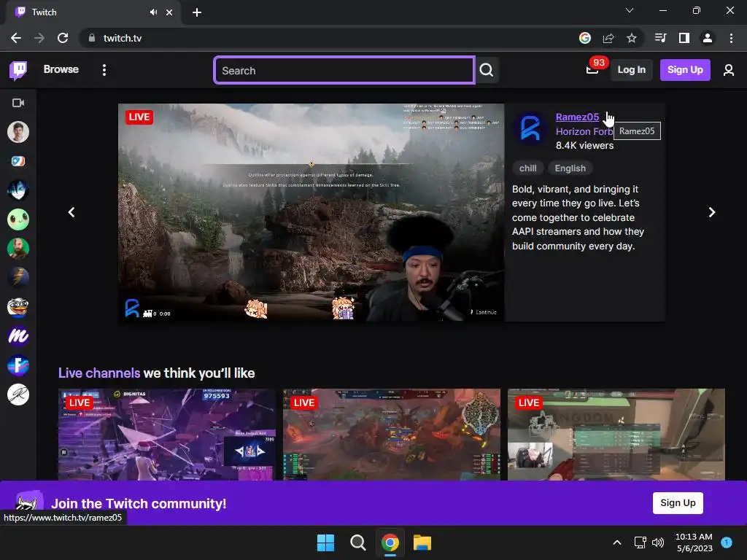Open the third live stream thumbnail with webcam
This screenshot has height=560, width=747.
616,435
